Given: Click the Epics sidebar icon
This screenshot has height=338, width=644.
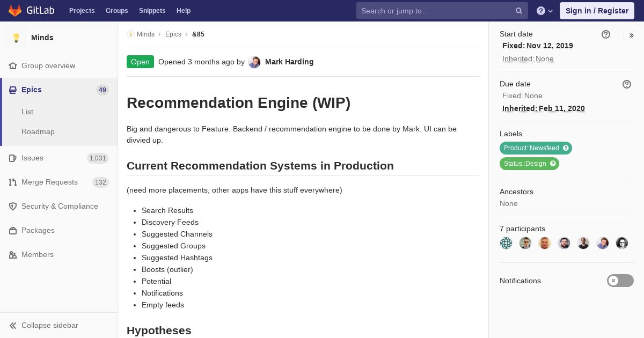Looking at the screenshot, I should (x=13, y=90).
